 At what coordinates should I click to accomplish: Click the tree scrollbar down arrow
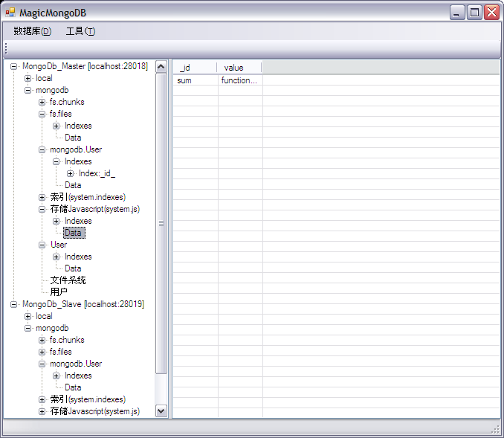click(161, 411)
